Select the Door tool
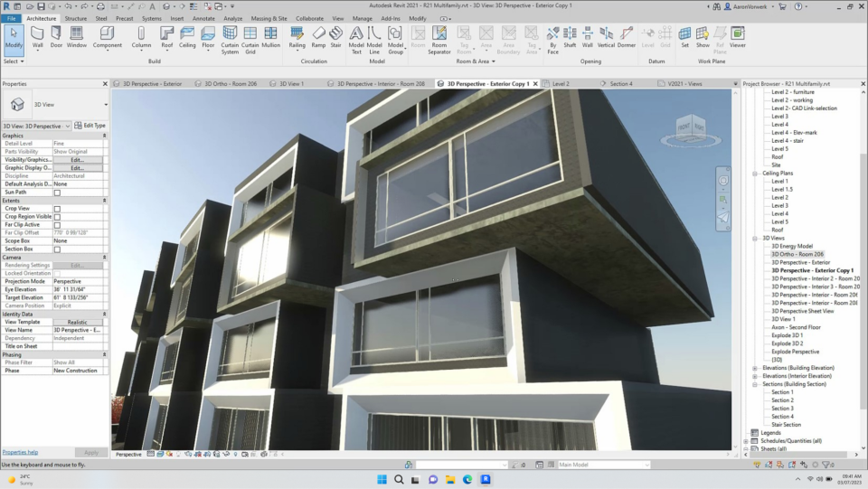 [56, 36]
